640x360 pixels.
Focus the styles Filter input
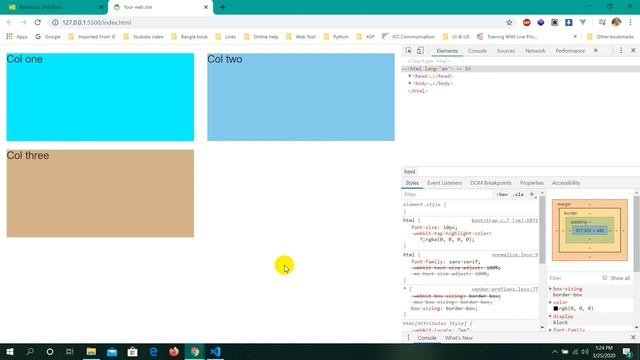click(x=447, y=195)
